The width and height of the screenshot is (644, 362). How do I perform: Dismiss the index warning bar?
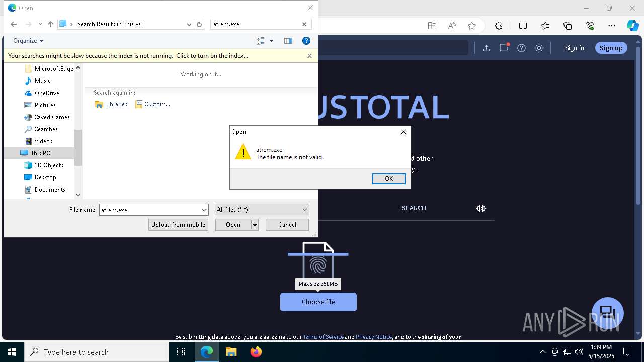tap(309, 56)
